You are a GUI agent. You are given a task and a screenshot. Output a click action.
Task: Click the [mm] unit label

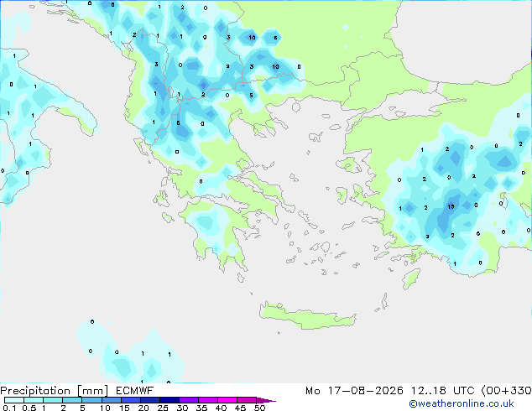click(92, 391)
